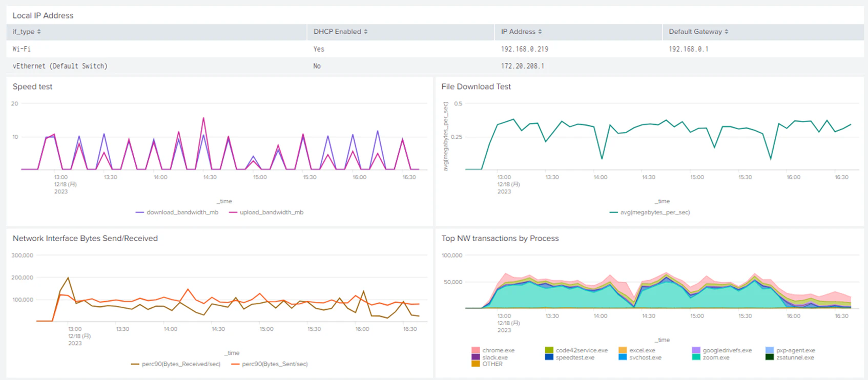Image resolution: width=868 pixels, height=380 pixels.
Task: Click the File Download Test panel title
Action: (x=476, y=87)
